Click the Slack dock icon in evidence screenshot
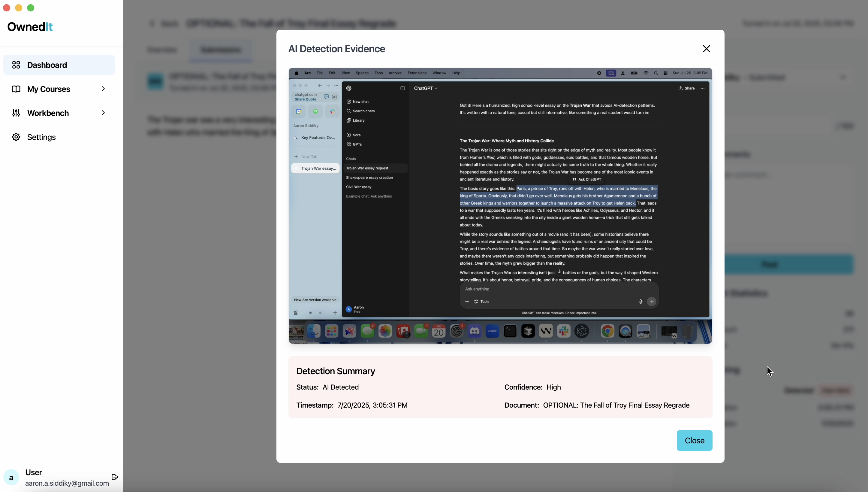Screen dimensions: 868x492 [x=564, y=332]
